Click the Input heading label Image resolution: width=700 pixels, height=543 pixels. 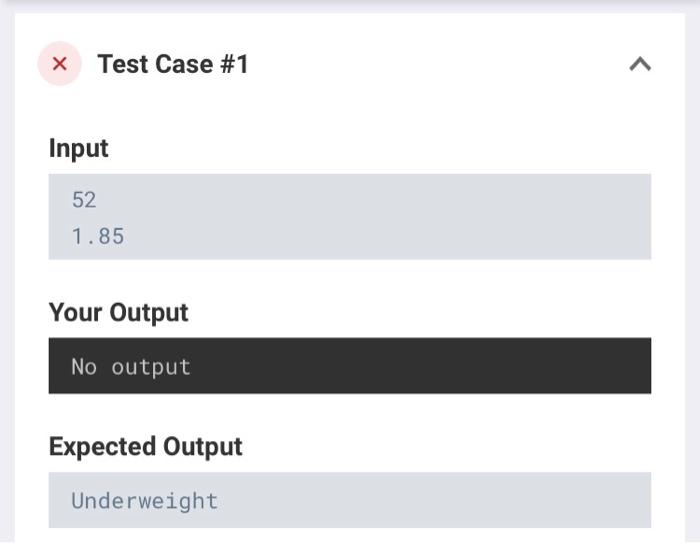tap(79, 148)
